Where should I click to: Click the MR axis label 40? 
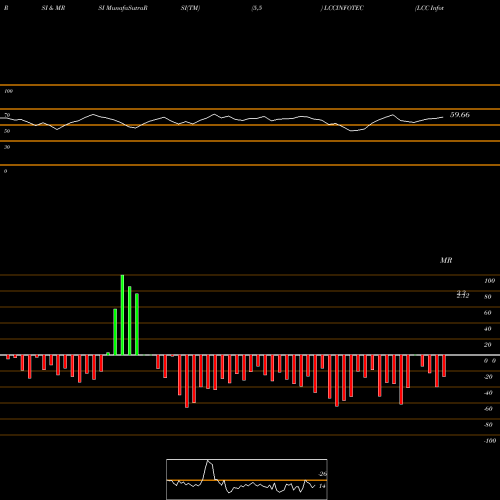click(488, 329)
